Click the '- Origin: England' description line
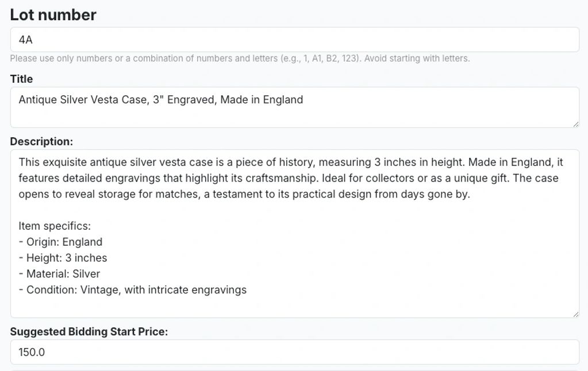588x371 pixels. (60, 242)
